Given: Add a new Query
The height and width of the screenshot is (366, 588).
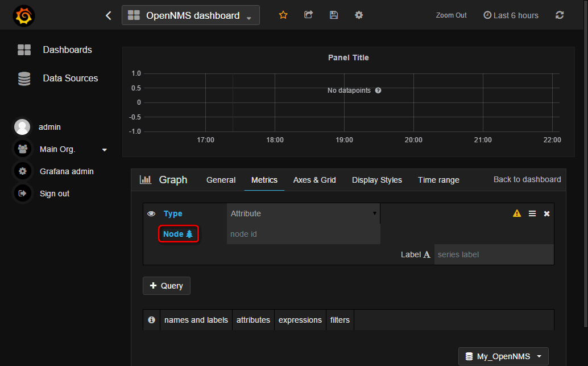Looking at the screenshot, I should tap(167, 286).
